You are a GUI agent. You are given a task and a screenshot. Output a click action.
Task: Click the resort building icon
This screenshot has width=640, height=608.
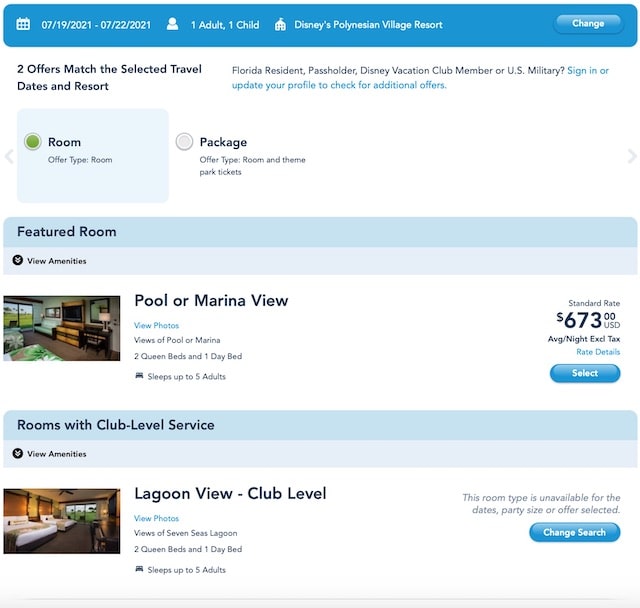[x=280, y=24]
